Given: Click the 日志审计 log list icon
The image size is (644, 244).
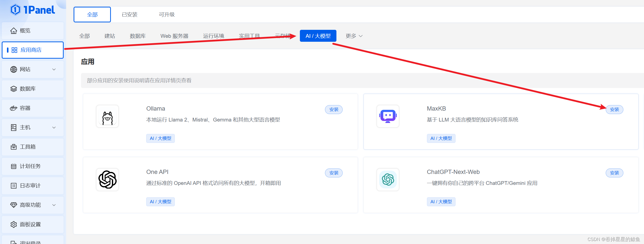Looking at the screenshot, I should pyautogui.click(x=13, y=186).
